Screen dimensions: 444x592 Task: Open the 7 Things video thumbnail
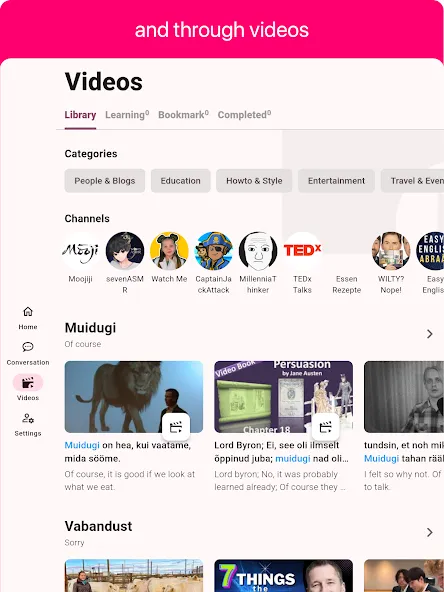(x=284, y=575)
